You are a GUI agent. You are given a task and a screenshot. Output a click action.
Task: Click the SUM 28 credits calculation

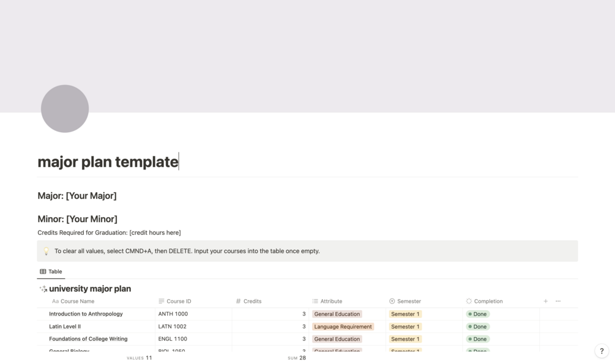pyautogui.click(x=297, y=358)
